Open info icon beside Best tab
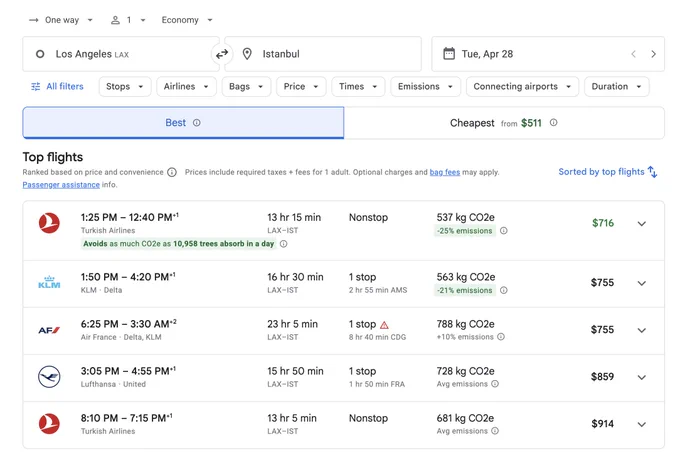680x458 pixels. (196, 123)
